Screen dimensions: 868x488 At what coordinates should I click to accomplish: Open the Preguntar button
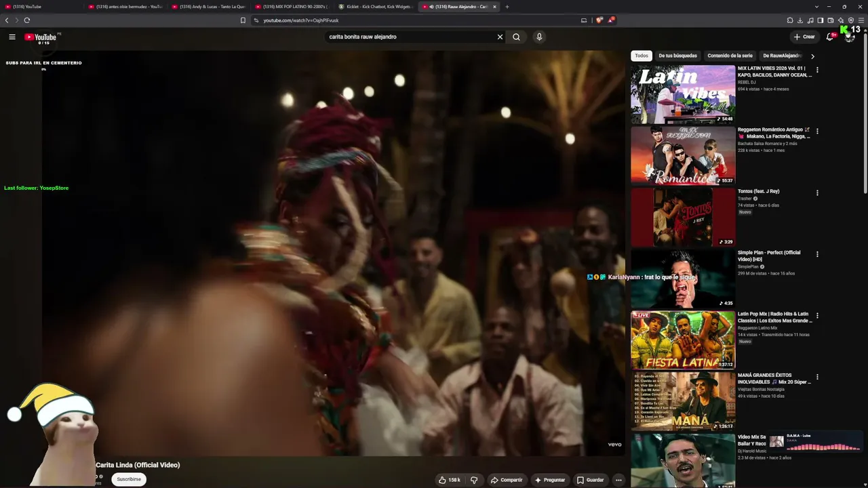click(x=549, y=480)
